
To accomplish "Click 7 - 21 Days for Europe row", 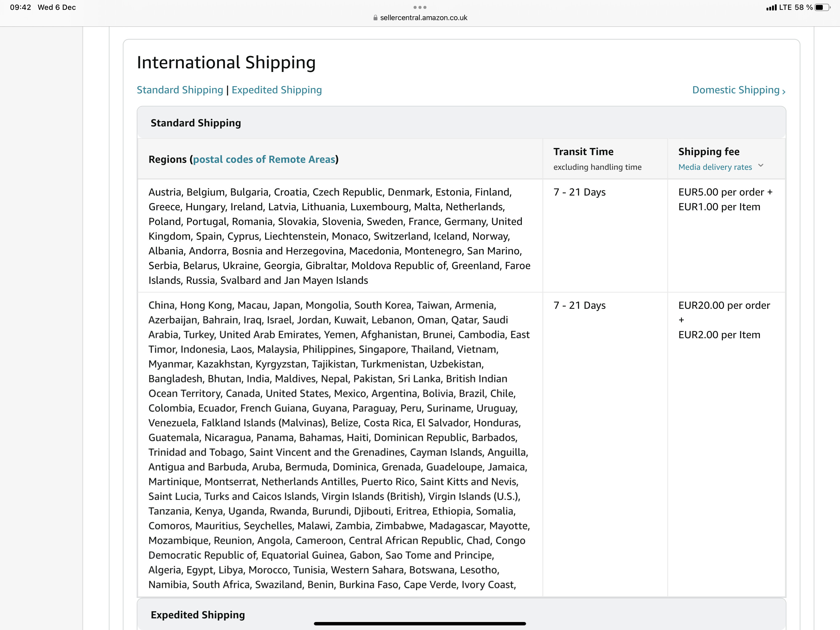I will pyautogui.click(x=579, y=192).
